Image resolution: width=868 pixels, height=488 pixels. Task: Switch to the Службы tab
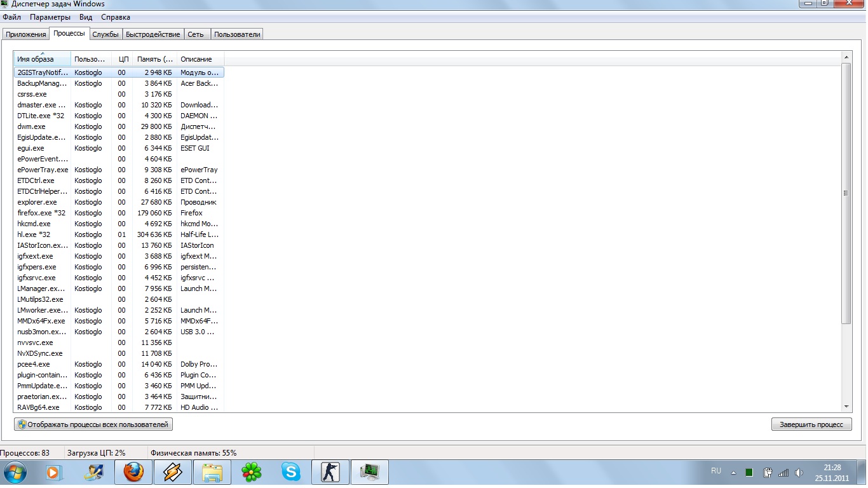105,34
